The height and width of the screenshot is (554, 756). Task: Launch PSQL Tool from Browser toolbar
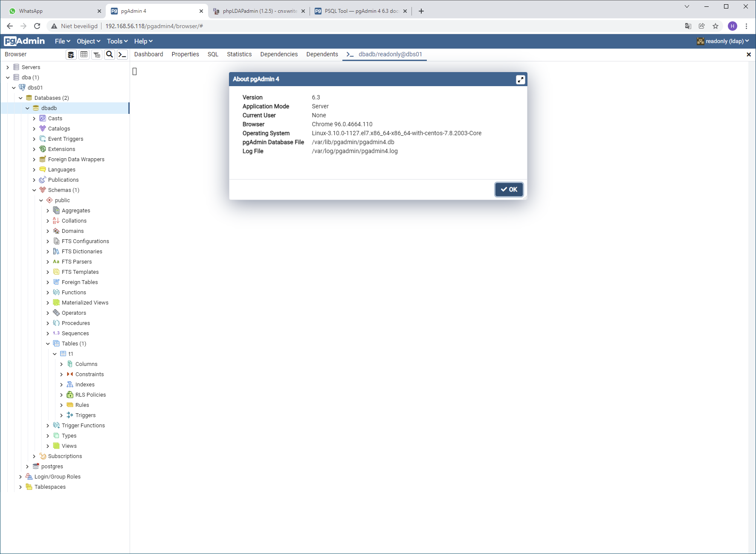pos(122,55)
